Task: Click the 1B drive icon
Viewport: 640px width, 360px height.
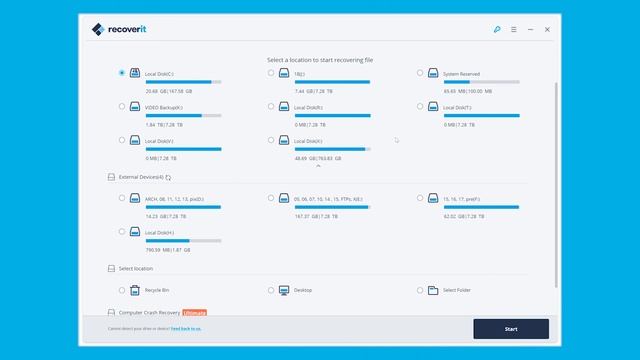Action: [x=284, y=73]
